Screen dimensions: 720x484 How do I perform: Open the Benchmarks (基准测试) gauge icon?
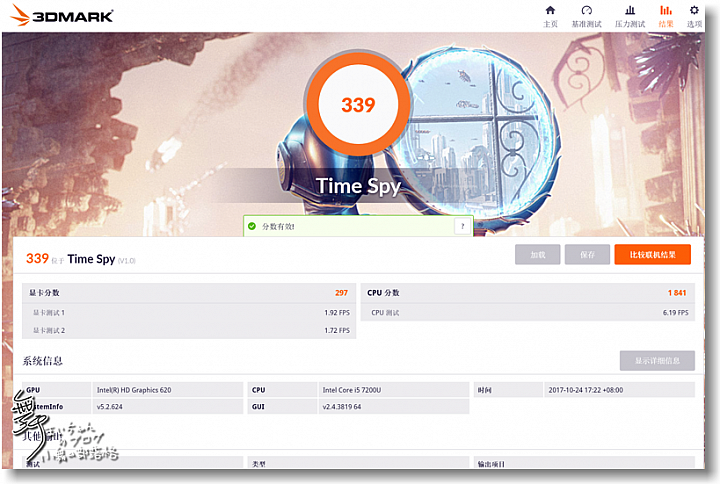tap(586, 11)
